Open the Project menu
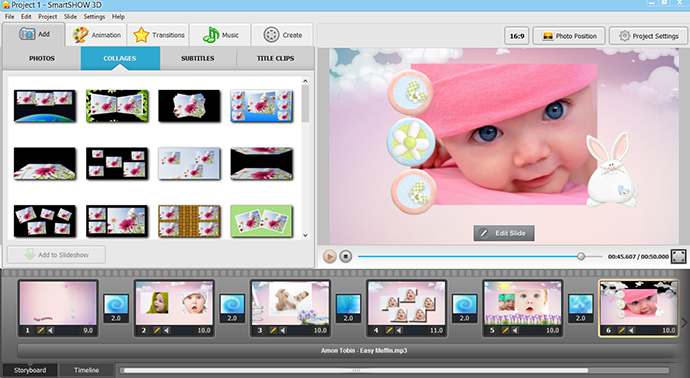 pyautogui.click(x=48, y=17)
